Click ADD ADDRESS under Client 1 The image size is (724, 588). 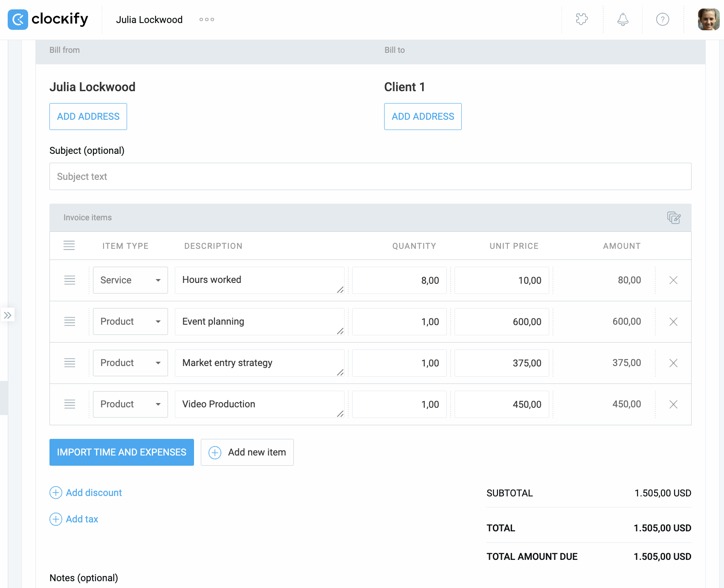pos(423,116)
